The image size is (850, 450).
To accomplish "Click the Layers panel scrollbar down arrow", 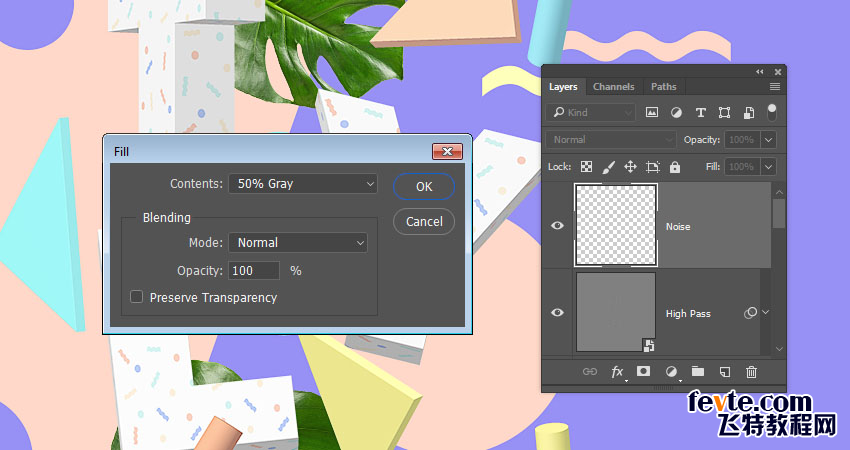I will pos(779,349).
